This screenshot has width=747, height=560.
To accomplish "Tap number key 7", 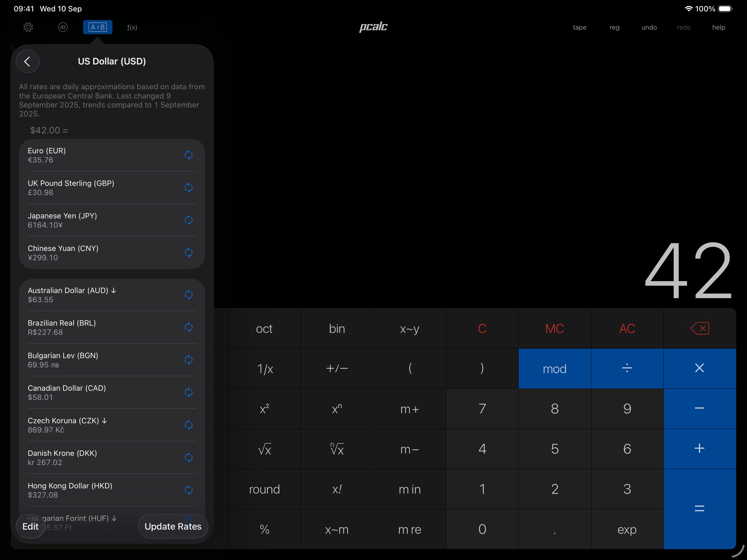I will (x=482, y=409).
